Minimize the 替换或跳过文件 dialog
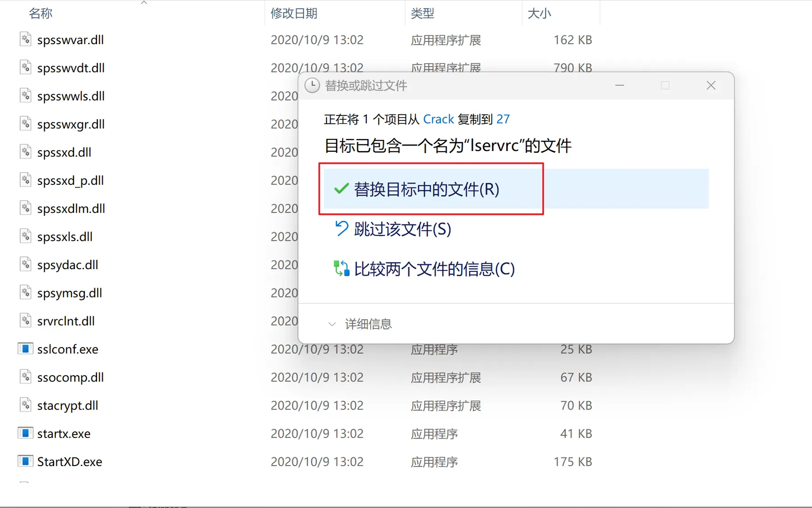The width and height of the screenshot is (812, 508). pos(620,85)
